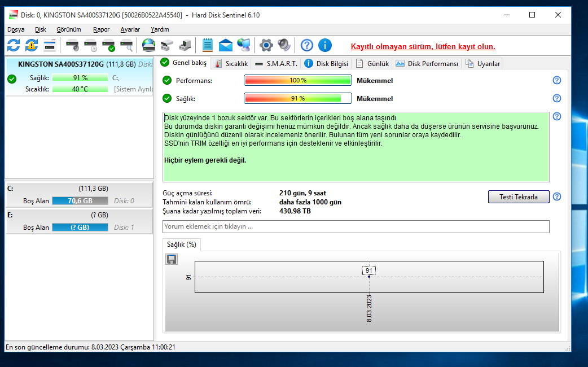Click the C: free space 70,6 GB bar

[x=80, y=201]
